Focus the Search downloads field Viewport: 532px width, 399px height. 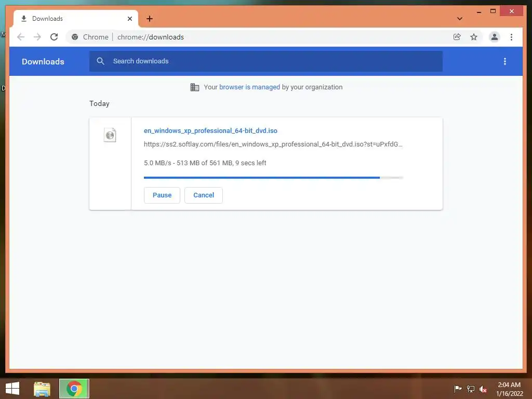click(265, 61)
